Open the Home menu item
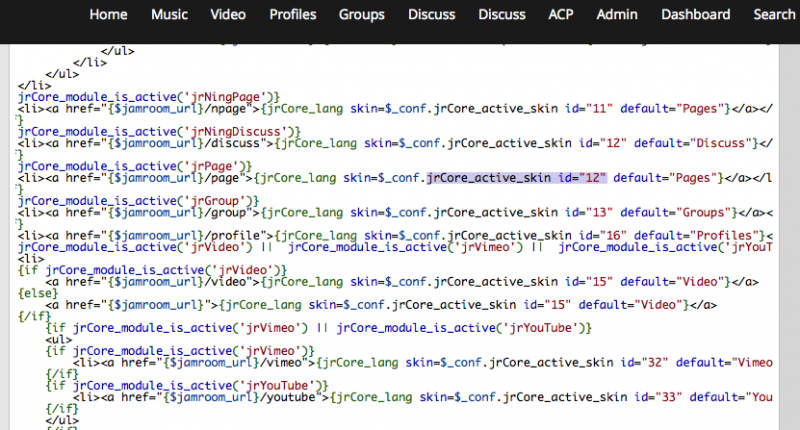 tap(109, 14)
